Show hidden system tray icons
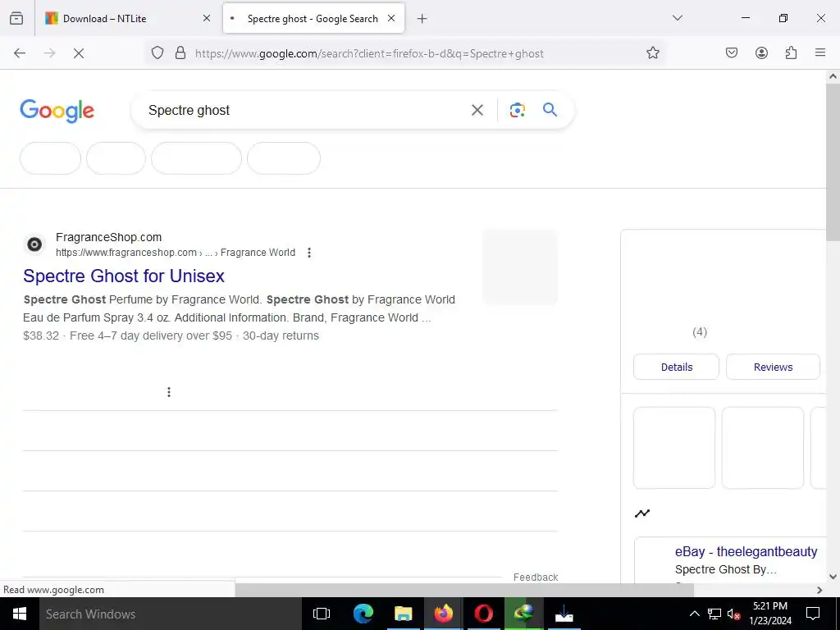 (694, 614)
